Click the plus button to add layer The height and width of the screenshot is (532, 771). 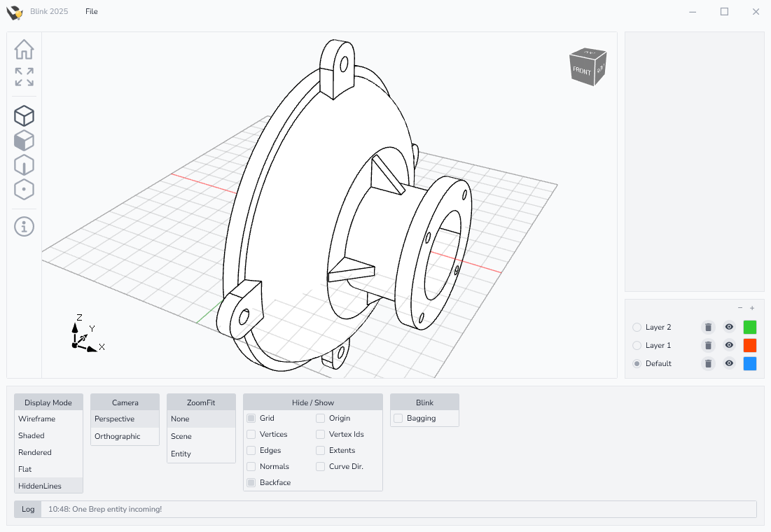(752, 308)
